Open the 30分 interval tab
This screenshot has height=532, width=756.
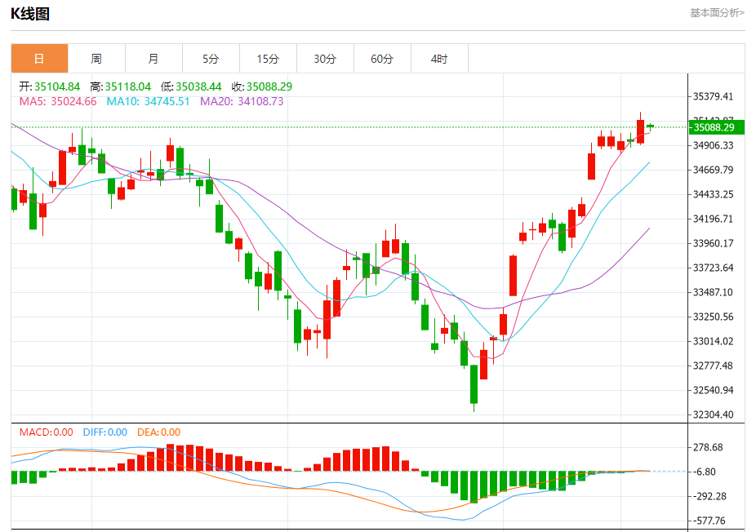(x=325, y=59)
